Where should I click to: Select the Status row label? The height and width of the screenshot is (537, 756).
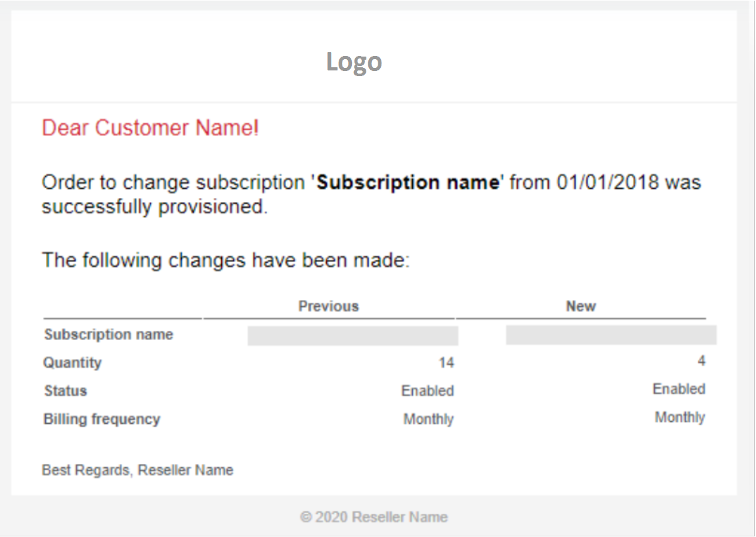tap(65, 391)
